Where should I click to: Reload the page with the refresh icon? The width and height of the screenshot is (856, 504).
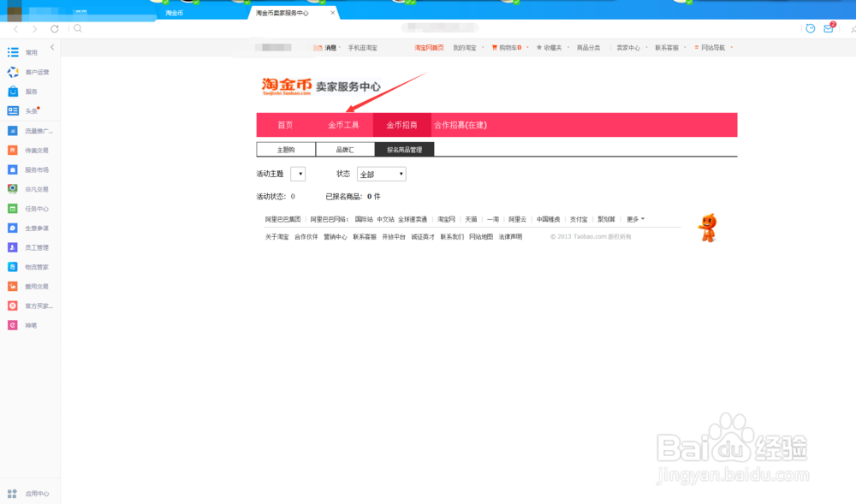click(55, 29)
